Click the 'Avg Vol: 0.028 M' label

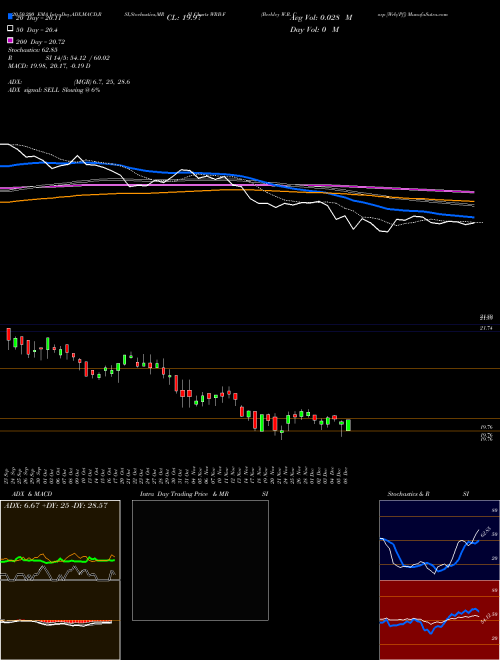[321, 18]
